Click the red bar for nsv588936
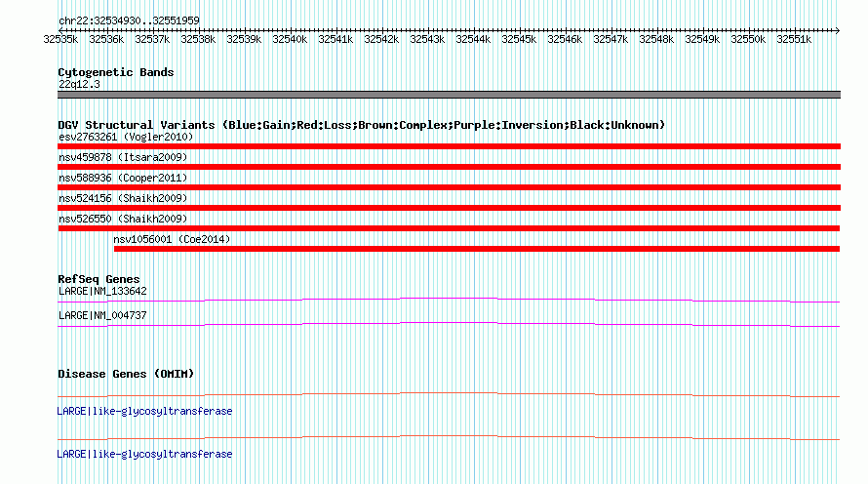The image size is (868, 484). click(x=449, y=187)
